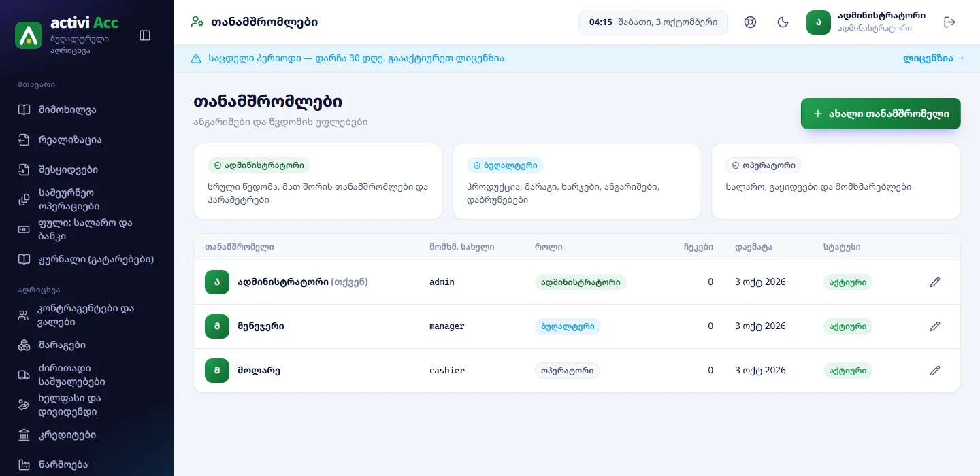Select the ბუღალტერი role card
The image size is (980, 476).
(577, 181)
